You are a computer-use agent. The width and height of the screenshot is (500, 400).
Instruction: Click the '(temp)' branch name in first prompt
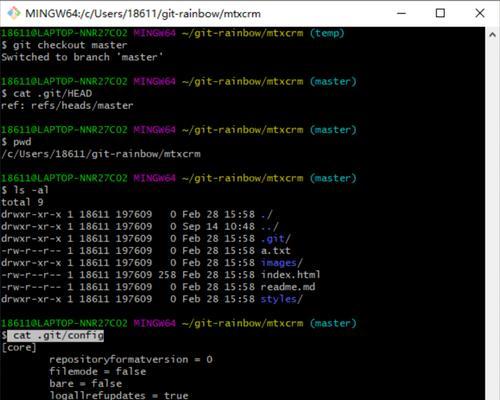pos(327,33)
